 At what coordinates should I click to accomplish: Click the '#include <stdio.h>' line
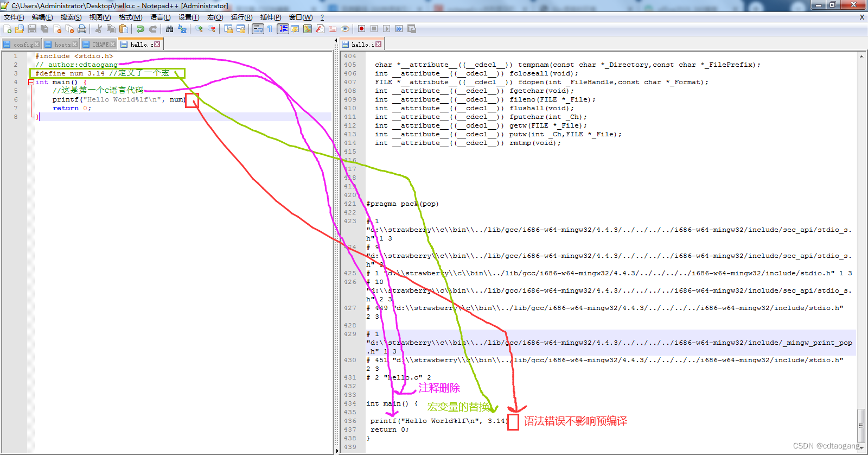(x=74, y=56)
